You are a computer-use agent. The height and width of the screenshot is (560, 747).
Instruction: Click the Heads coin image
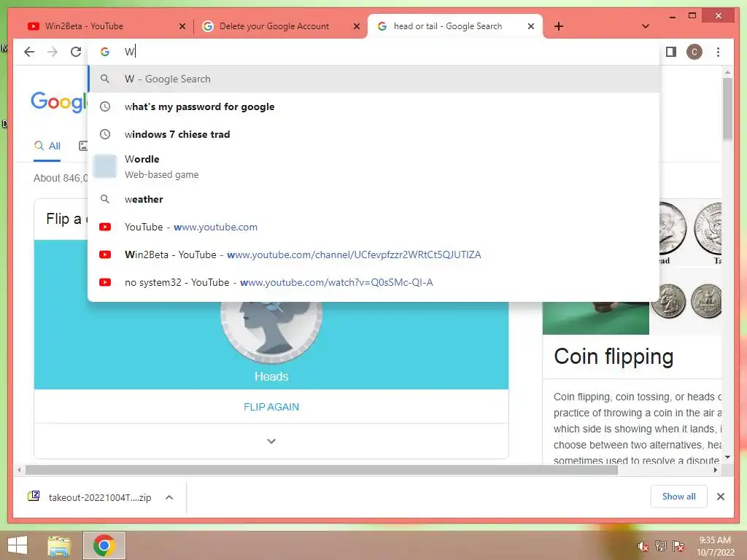pos(271,332)
